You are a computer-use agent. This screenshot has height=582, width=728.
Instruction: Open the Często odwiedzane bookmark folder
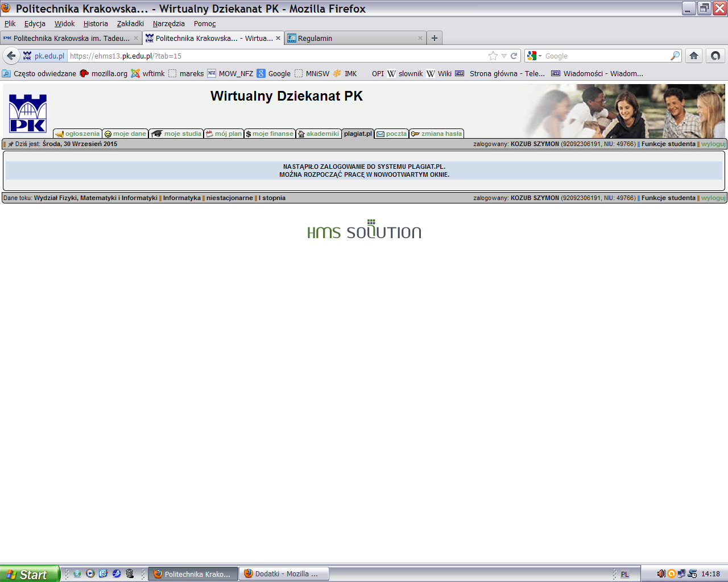pyautogui.click(x=39, y=73)
